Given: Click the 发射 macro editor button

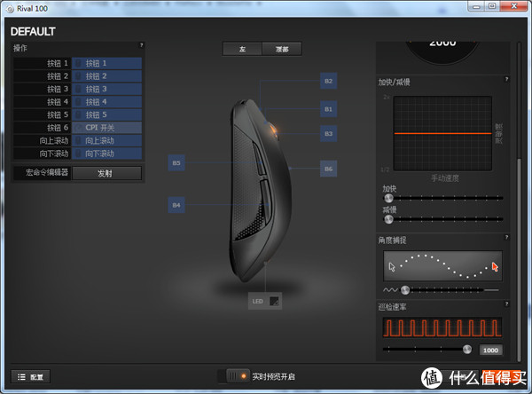Looking at the screenshot, I should pyautogui.click(x=106, y=173).
